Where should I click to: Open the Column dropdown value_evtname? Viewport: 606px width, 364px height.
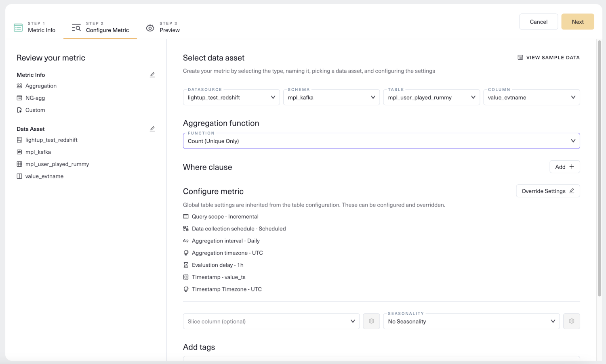tap(531, 98)
